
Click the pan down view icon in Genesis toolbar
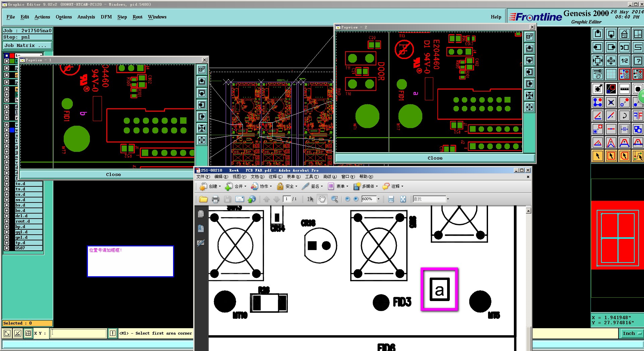[x=611, y=34]
